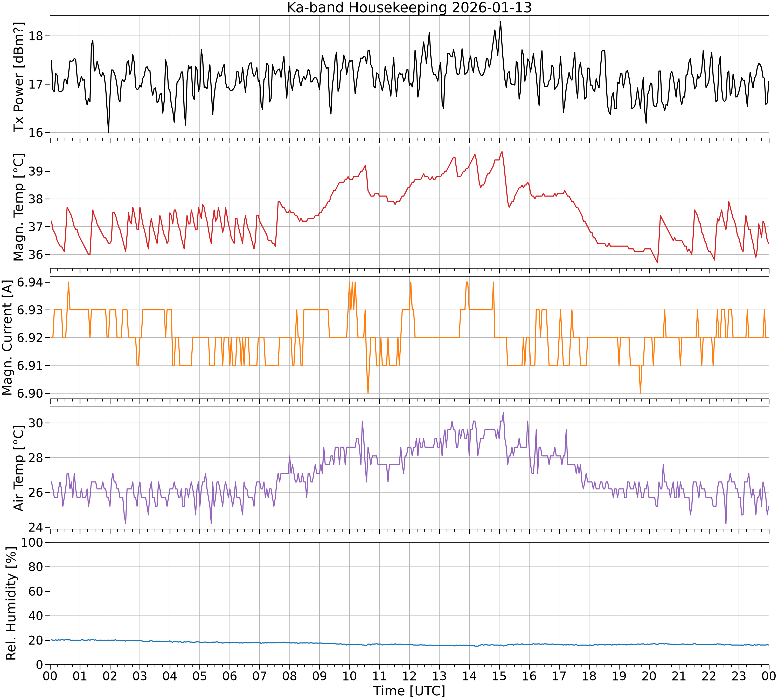
Task: Click the 12 hour tick label
Action: (409, 676)
